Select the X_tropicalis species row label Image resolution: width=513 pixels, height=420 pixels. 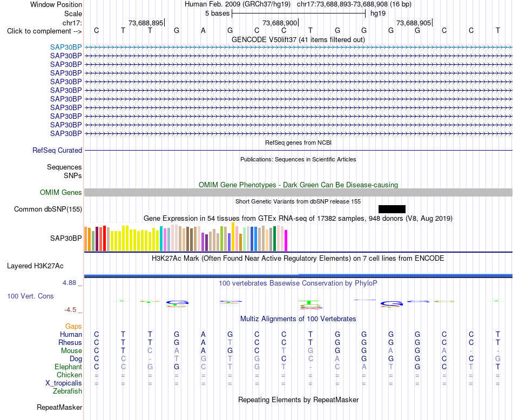pyautogui.click(x=64, y=383)
